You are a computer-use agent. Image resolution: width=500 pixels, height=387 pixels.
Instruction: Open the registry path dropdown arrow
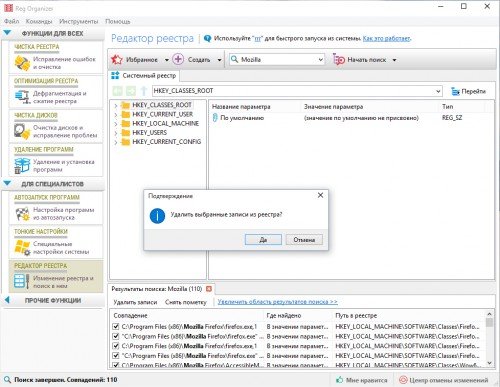point(438,91)
